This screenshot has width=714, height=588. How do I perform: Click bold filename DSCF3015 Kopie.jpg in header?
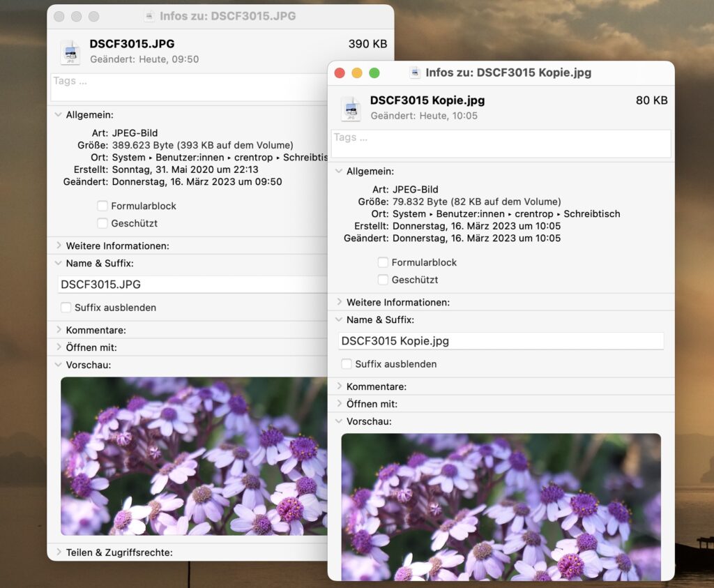pos(427,100)
